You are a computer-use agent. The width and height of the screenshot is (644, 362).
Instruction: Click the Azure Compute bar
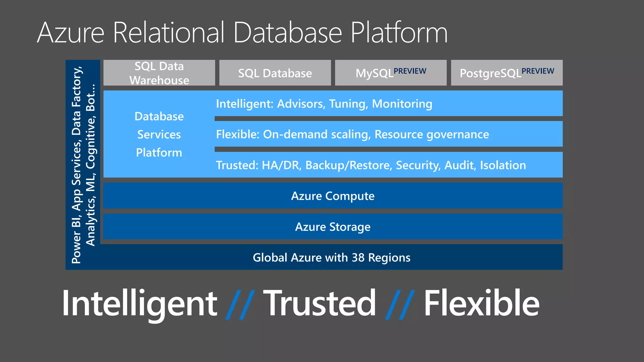333,196
